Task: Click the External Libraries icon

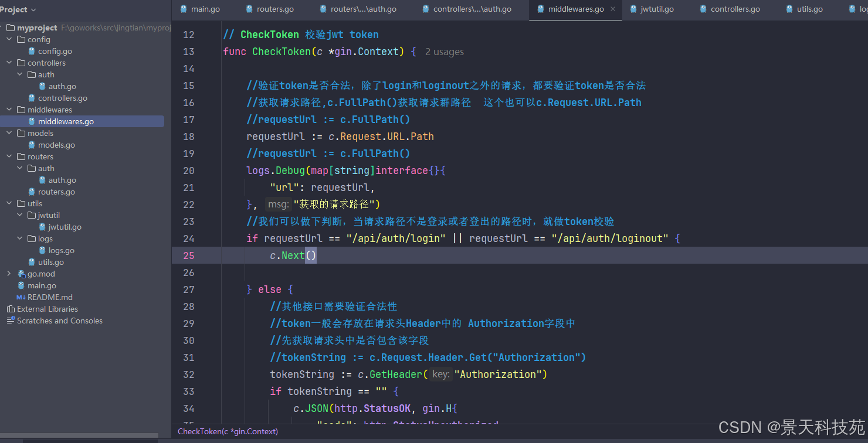Action: [x=11, y=309]
